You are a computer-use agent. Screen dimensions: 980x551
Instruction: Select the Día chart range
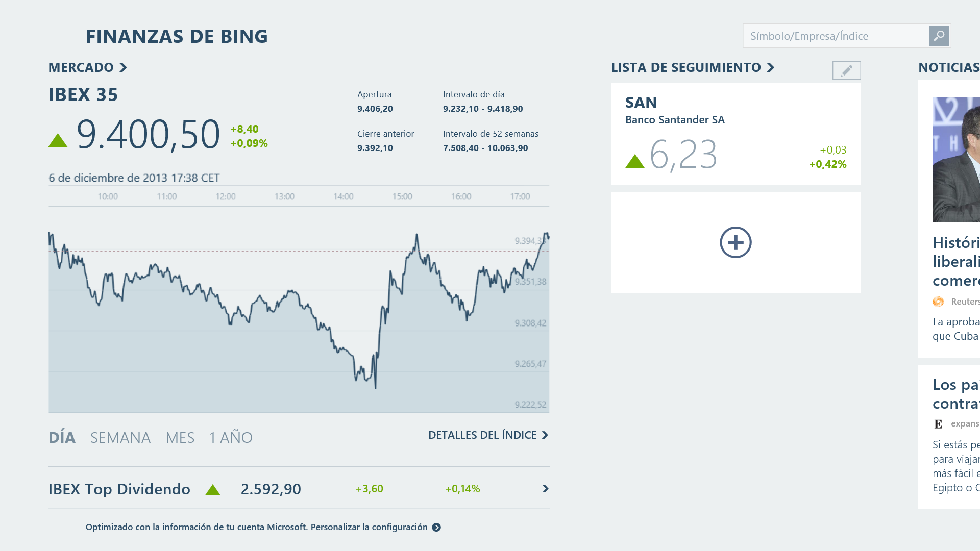click(x=62, y=437)
